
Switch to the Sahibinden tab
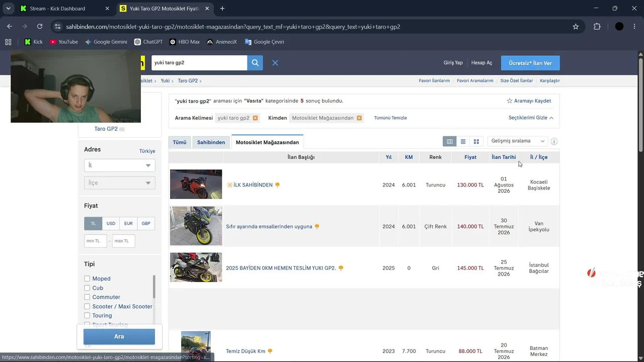pyautogui.click(x=211, y=142)
